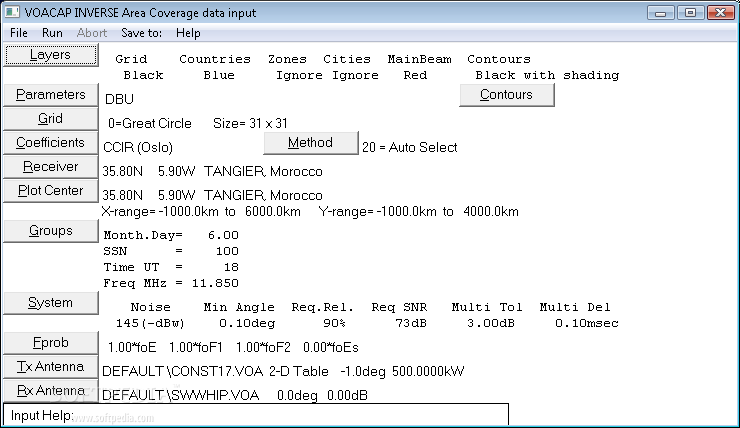The image size is (740, 428).
Task: Click the X-range value text
Action: coord(201,211)
